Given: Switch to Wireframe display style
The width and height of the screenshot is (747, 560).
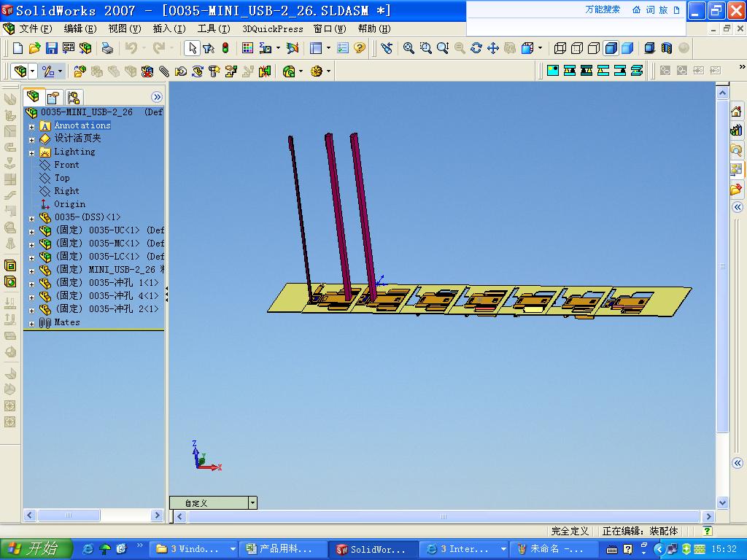Looking at the screenshot, I should 560,48.
